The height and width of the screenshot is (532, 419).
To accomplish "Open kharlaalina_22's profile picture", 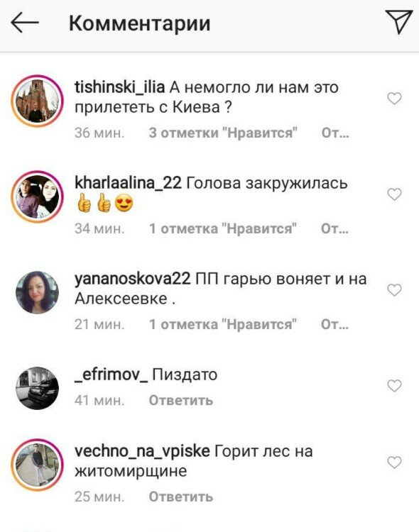I will point(37,196).
